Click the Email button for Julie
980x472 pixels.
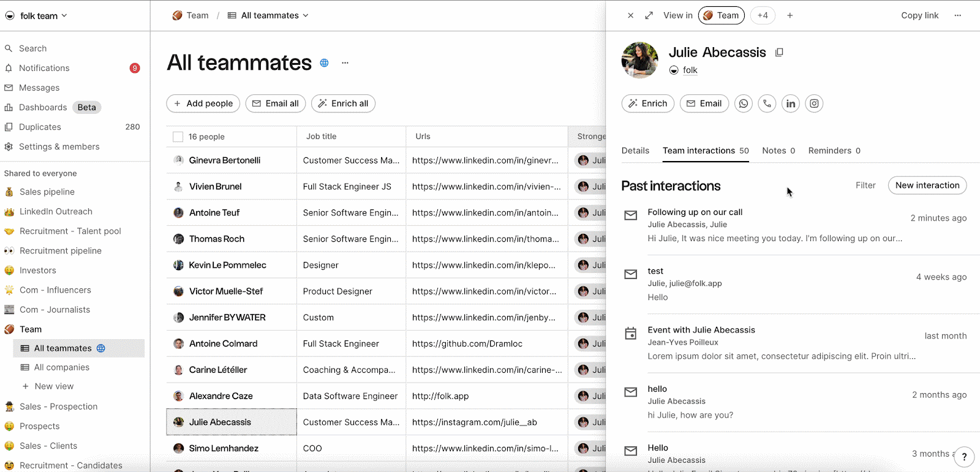(x=704, y=103)
